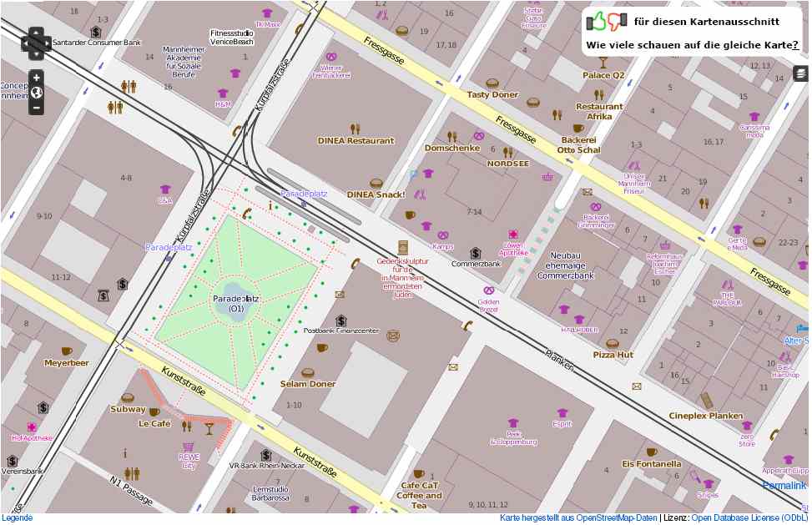812x525 pixels.
Task: Click the Restaurant Afrika fork-knife icon
Action: [599, 95]
